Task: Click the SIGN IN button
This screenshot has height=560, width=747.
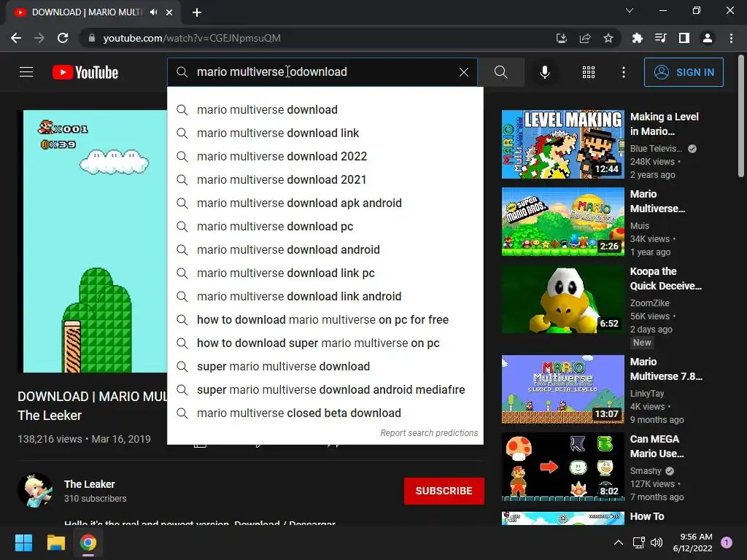Action: [x=683, y=72]
